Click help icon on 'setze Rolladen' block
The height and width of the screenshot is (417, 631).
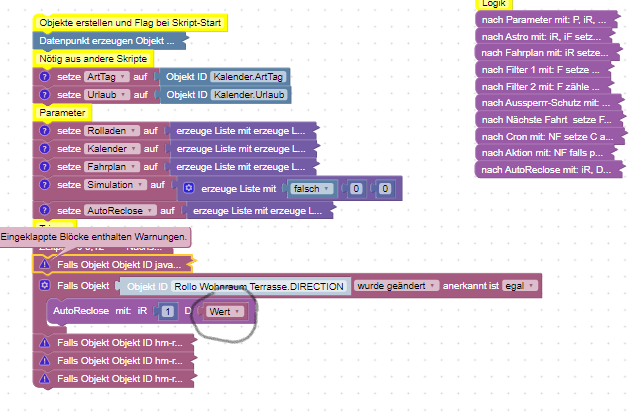coord(45,131)
